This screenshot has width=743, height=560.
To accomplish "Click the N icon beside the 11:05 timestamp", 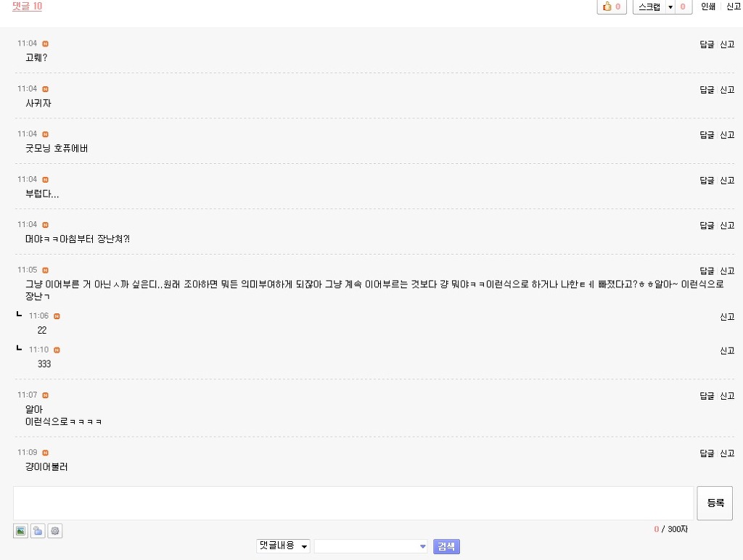I will pos(46,270).
